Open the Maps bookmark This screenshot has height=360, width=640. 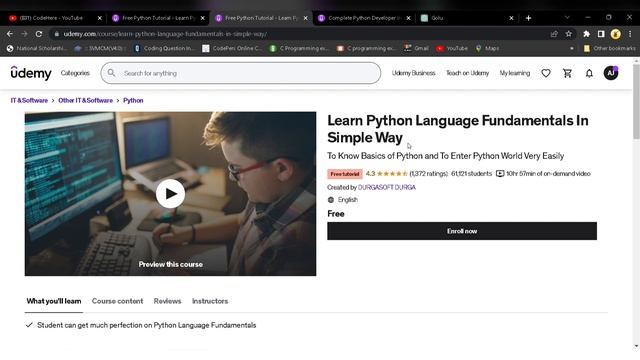tap(487, 48)
